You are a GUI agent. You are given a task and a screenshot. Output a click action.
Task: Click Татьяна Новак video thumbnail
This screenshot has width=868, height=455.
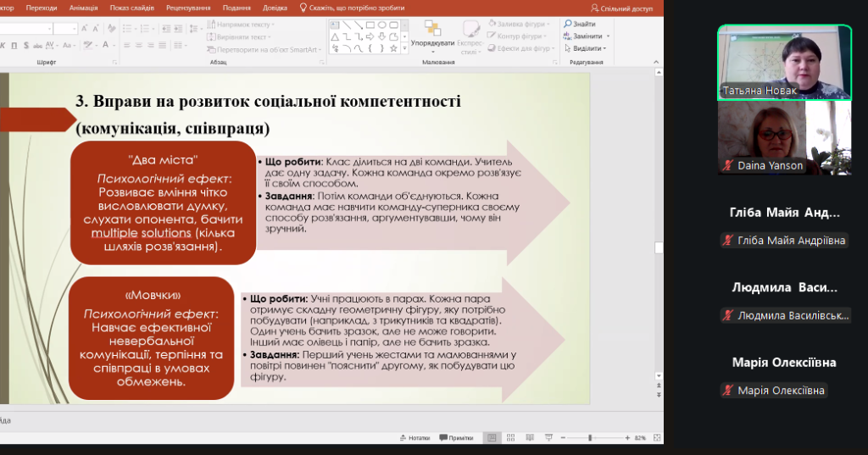tap(784, 63)
